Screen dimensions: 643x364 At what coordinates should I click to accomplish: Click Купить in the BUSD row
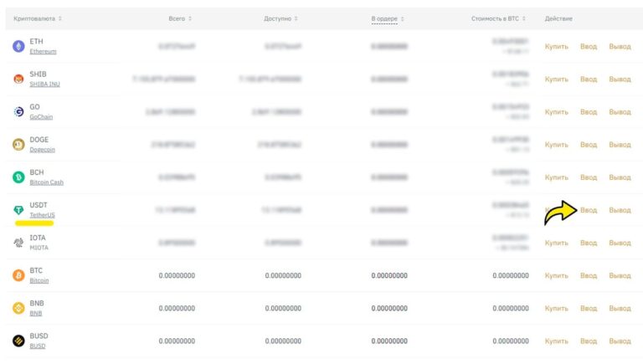(x=557, y=341)
